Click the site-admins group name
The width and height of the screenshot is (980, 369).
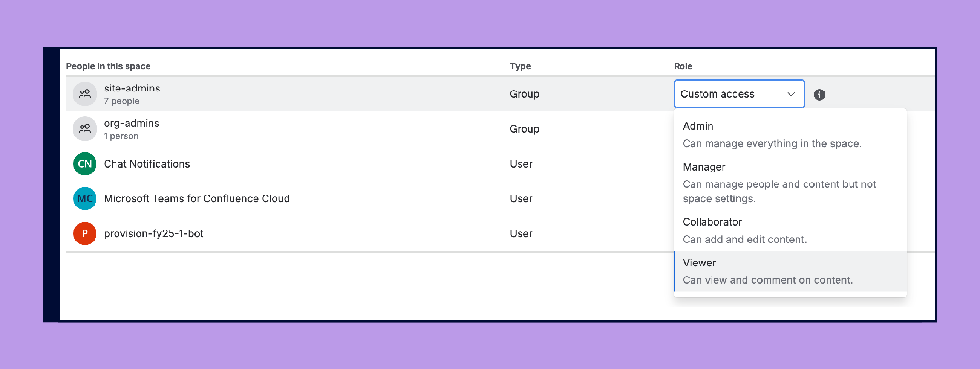point(132,88)
